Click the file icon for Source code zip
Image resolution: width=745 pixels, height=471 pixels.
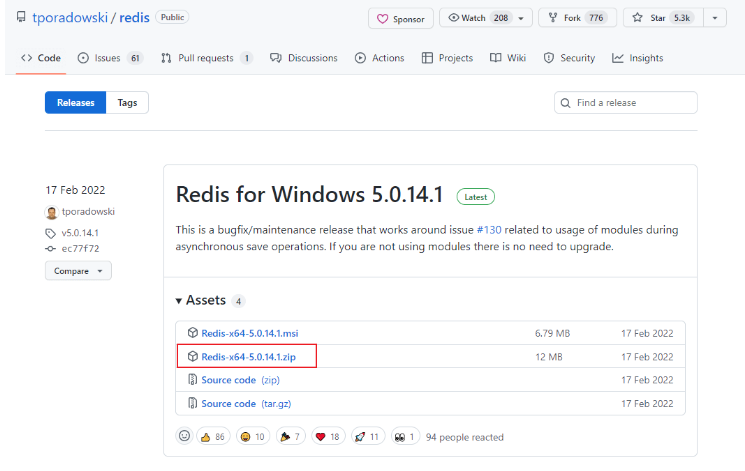(x=192, y=379)
